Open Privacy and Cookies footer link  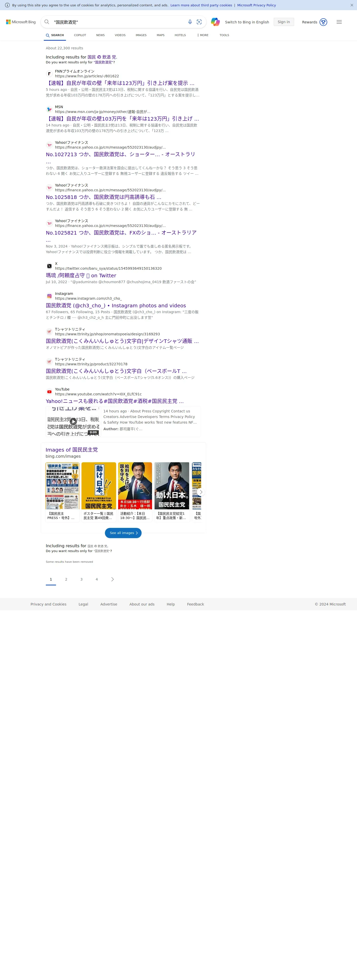point(48,604)
